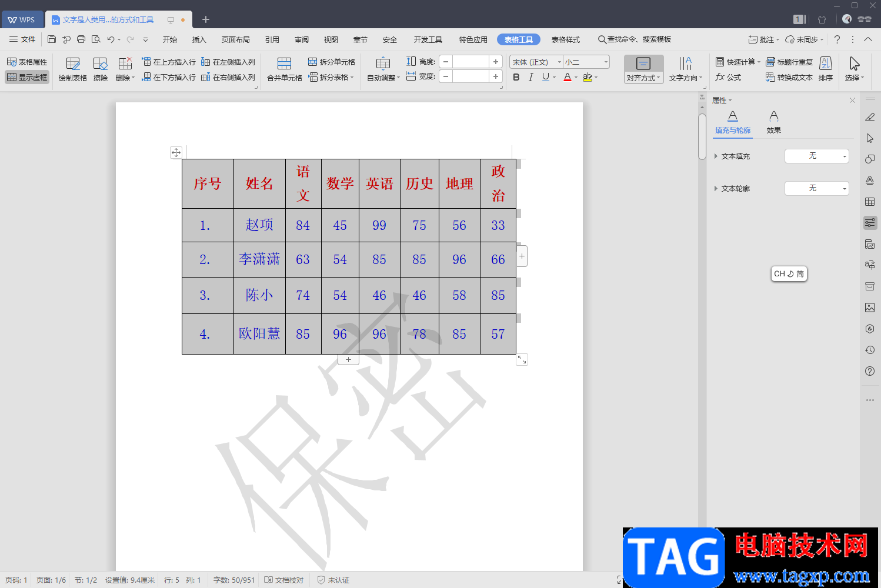Select the Eraser (擦除) tool
The width and height of the screenshot is (881, 588).
tap(101, 69)
